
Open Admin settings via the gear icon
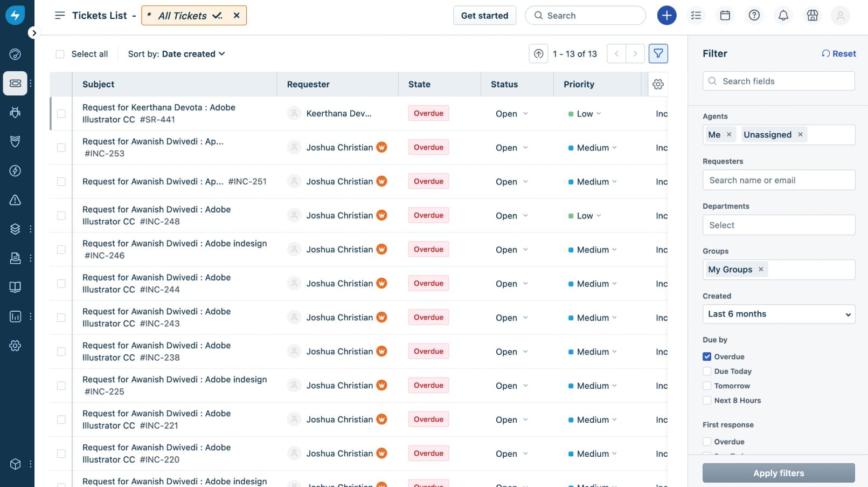click(x=15, y=345)
